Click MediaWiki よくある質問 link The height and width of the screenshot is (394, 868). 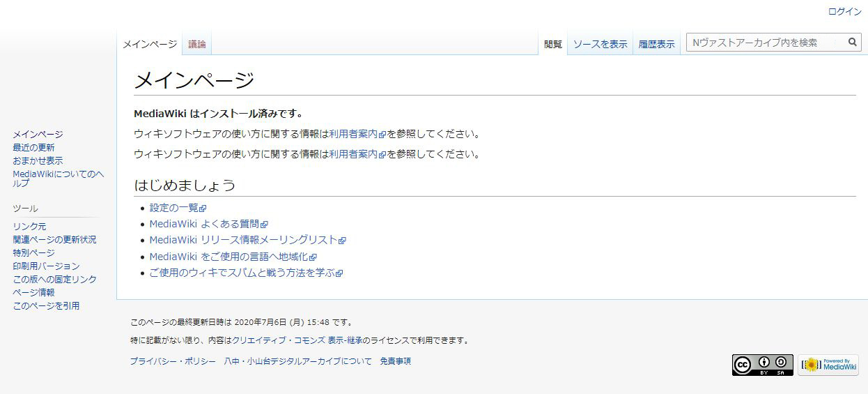[x=204, y=224]
